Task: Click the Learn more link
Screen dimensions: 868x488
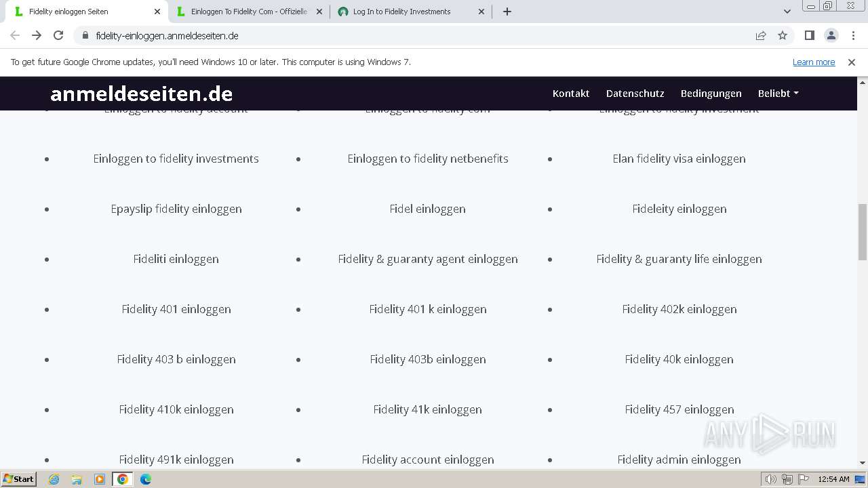Action: pos(814,62)
